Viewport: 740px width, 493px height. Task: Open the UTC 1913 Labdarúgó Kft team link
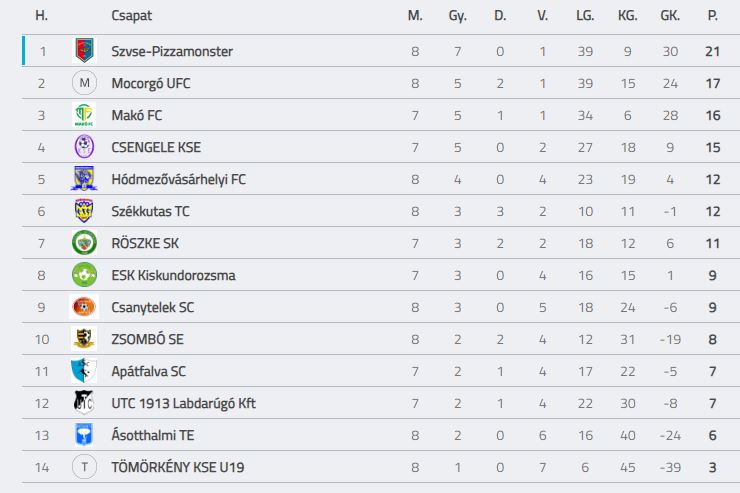pos(183,403)
